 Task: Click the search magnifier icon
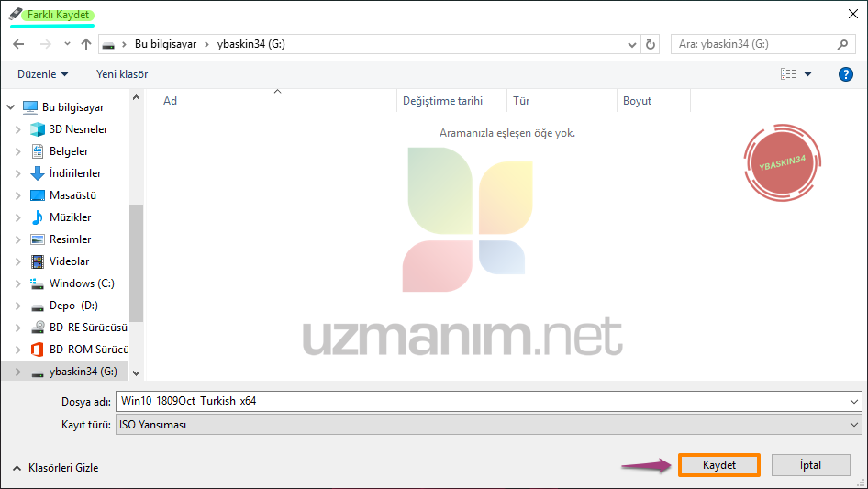(842, 44)
